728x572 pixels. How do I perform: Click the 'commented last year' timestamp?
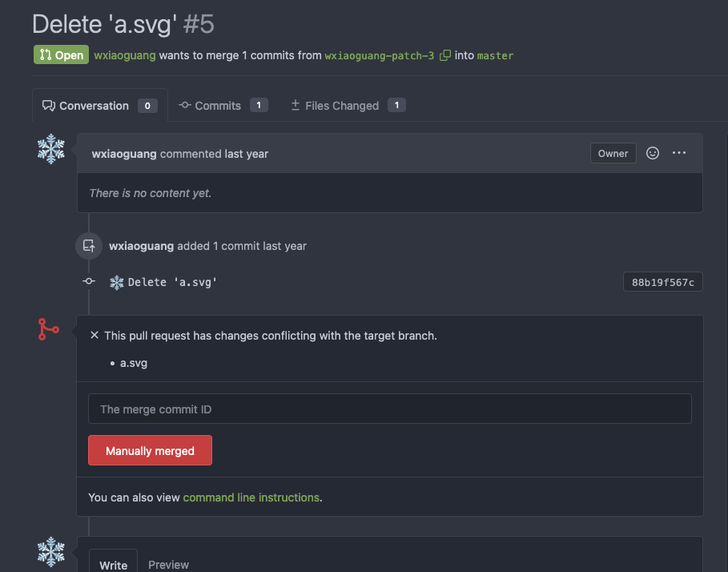pyautogui.click(x=214, y=154)
